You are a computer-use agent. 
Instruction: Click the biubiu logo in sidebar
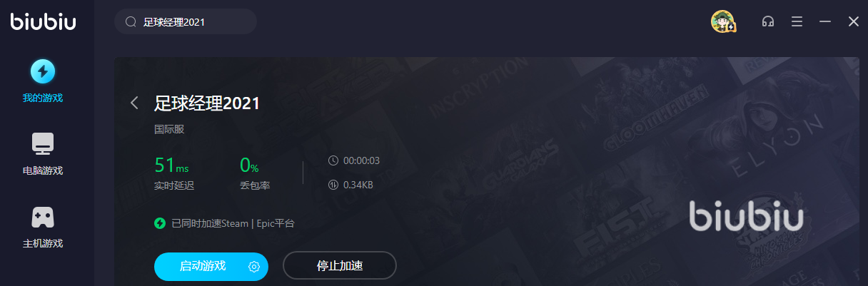(43, 22)
